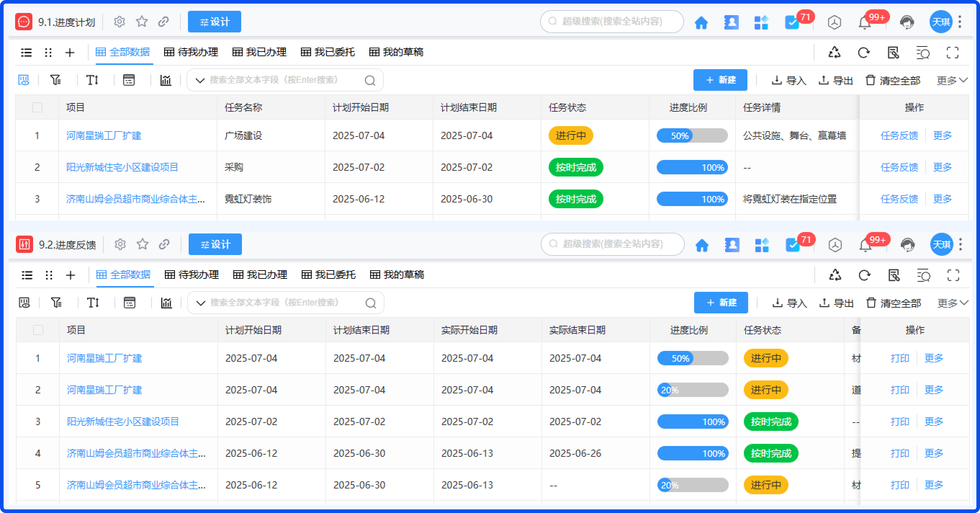The width and height of the screenshot is (980, 513).
Task: Check the select-all checkbox in 9.2 table header
Action: click(38, 330)
